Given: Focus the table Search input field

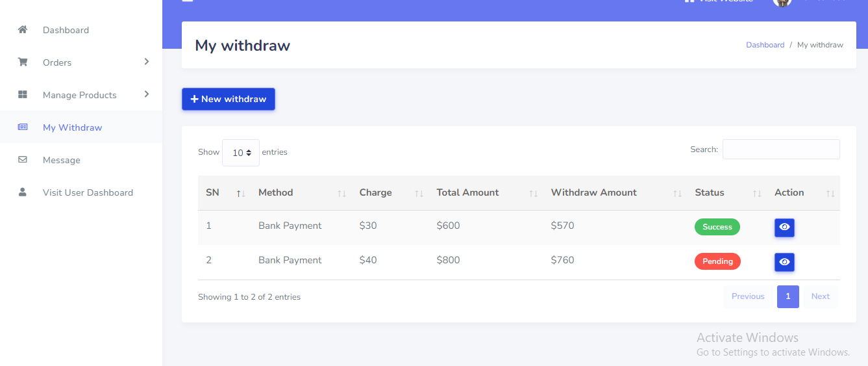Looking at the screenshot, I should [781, 150].
